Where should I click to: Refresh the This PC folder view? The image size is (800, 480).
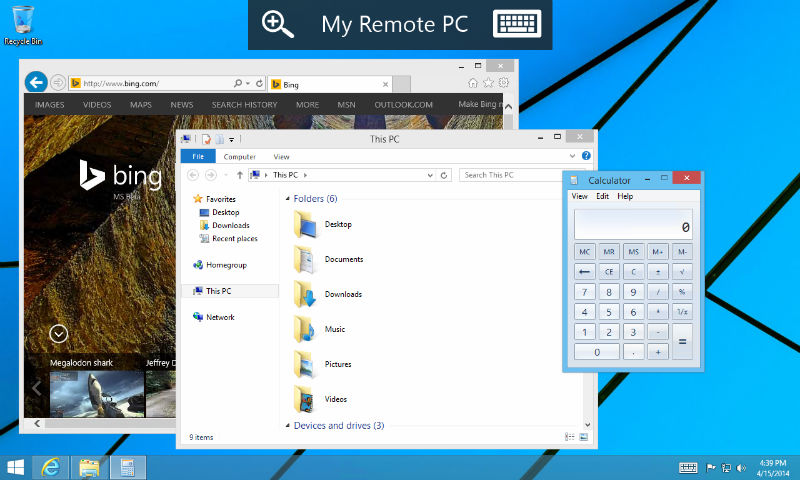coord(444,175)
